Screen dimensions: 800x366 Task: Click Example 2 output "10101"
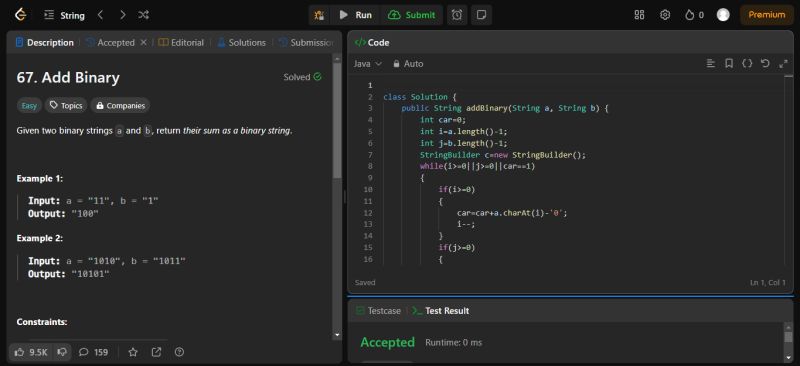90,274
